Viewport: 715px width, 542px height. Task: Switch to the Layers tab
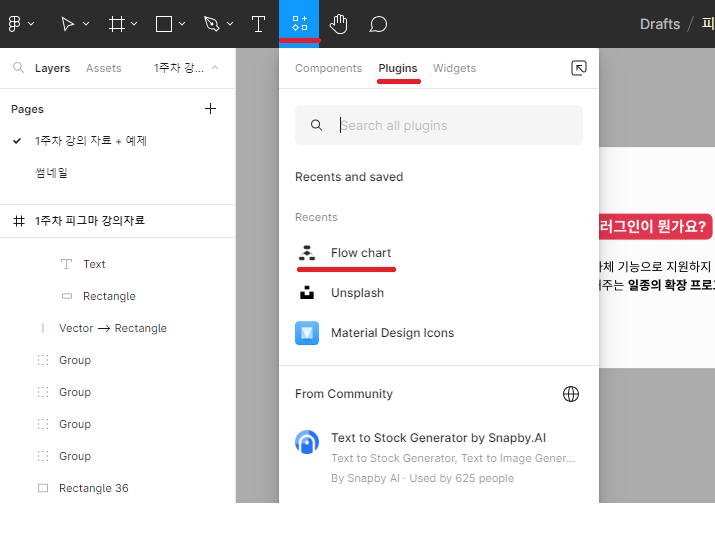pyautogui.click(x=52, y=68)
